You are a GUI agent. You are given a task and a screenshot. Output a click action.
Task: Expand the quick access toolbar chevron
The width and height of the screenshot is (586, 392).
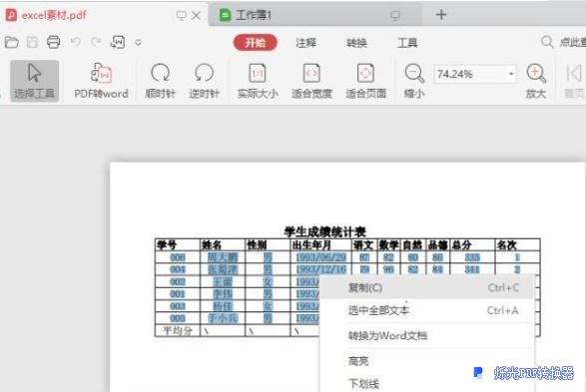click(x=139, y=42)
